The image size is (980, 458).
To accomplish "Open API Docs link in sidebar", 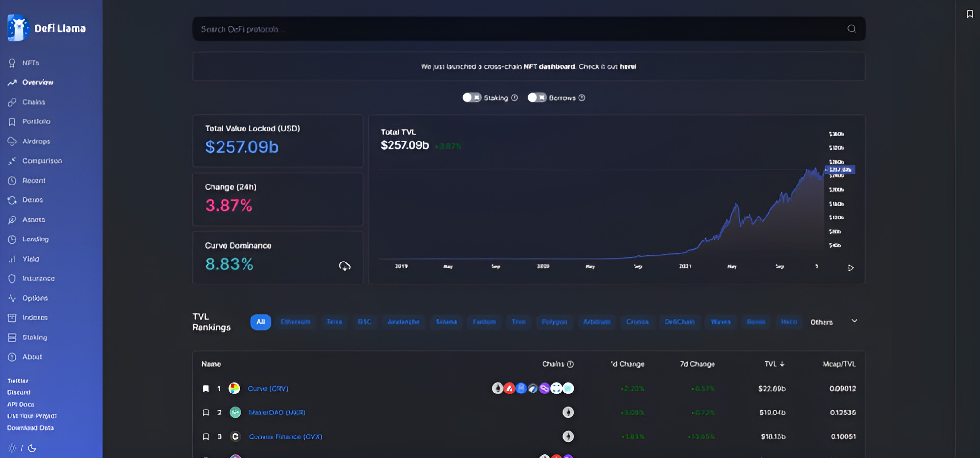I will (x=21, y=404).
